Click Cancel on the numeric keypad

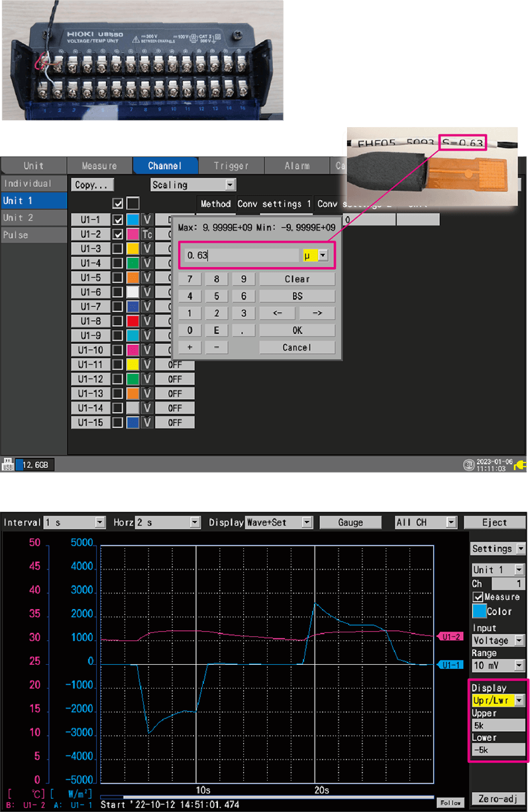pyautogui.click(x=297, y=348)
